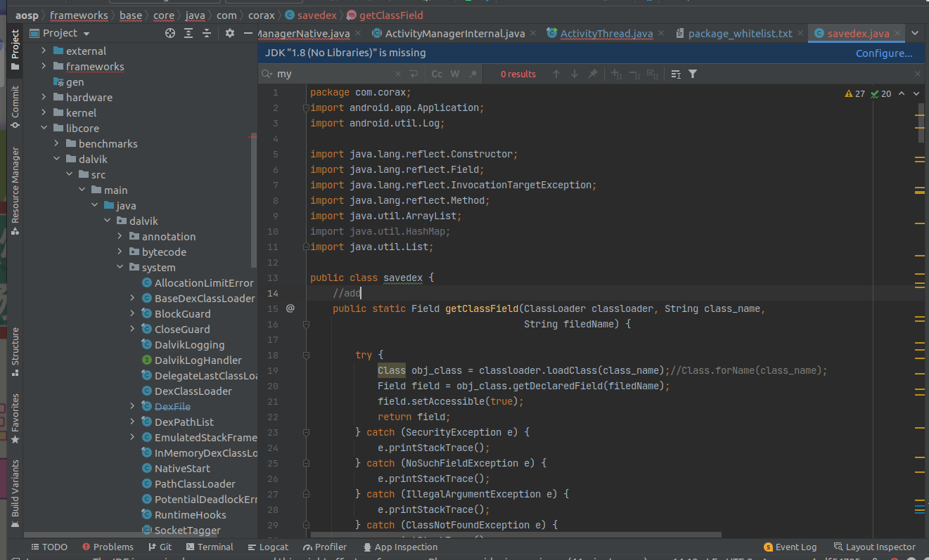
Task: Hide the Project panel with minus icon
Action: tap(248, 33)
